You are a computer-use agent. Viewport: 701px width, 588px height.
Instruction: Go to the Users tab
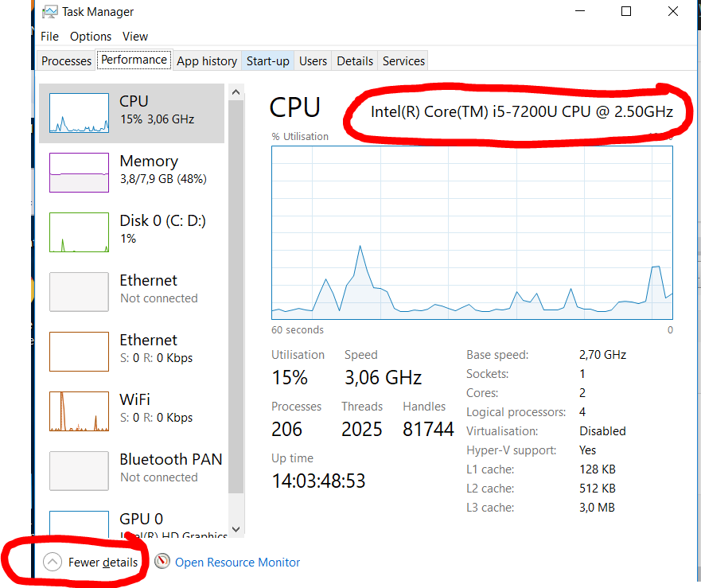pyautogui.click(x=313, y=60)
